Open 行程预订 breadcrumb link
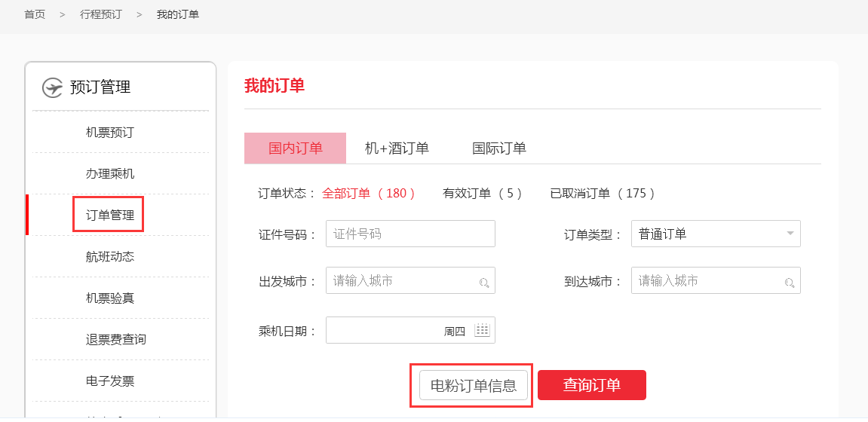The width and height of the screenshot is (868, 422). pos(100,15)
